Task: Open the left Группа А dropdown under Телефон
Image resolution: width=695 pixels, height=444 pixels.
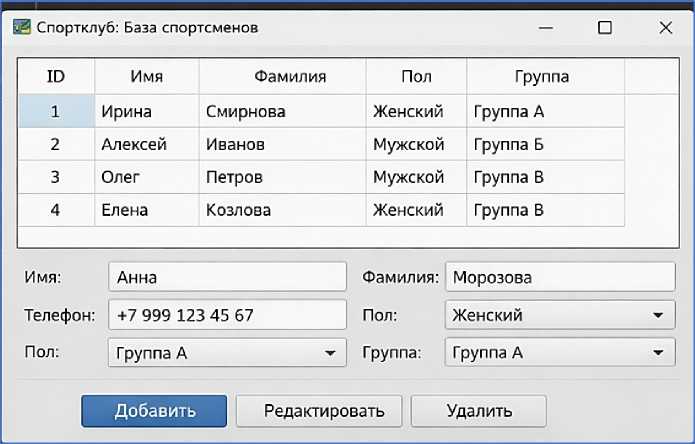Action: pos(227,353)
